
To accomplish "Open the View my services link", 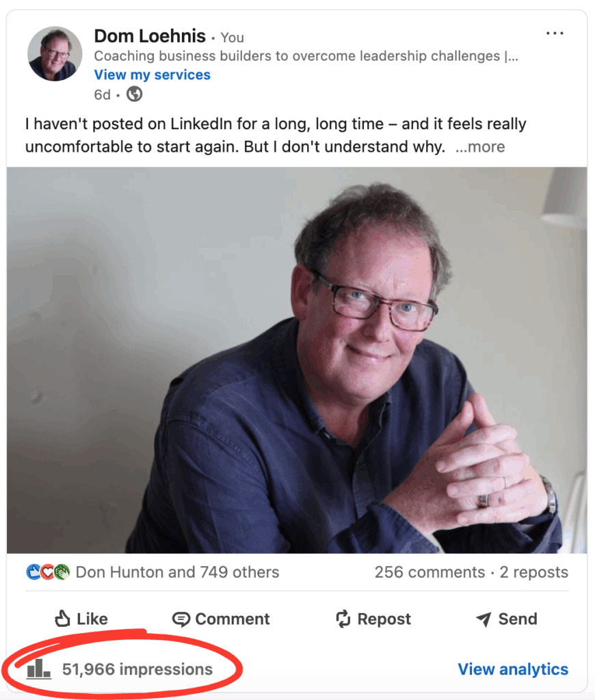I will click(x=152, y=75).
